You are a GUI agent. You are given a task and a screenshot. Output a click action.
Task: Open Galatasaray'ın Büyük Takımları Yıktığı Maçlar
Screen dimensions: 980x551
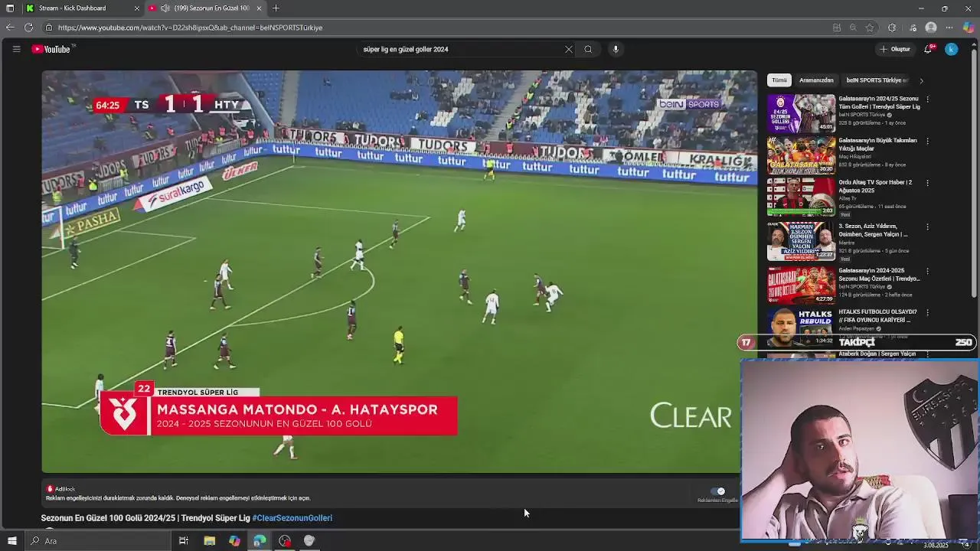(877, 145)
